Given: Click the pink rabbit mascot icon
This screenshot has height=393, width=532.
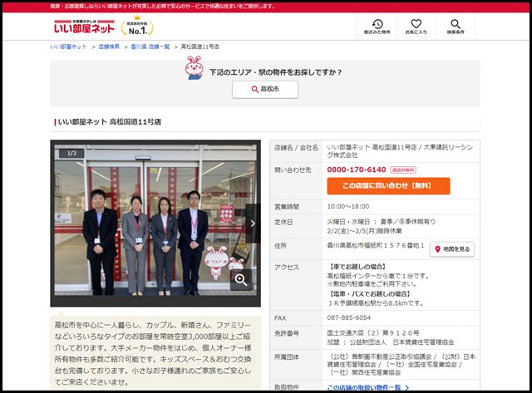Looking at the screenshot, I should coord(194,68).
